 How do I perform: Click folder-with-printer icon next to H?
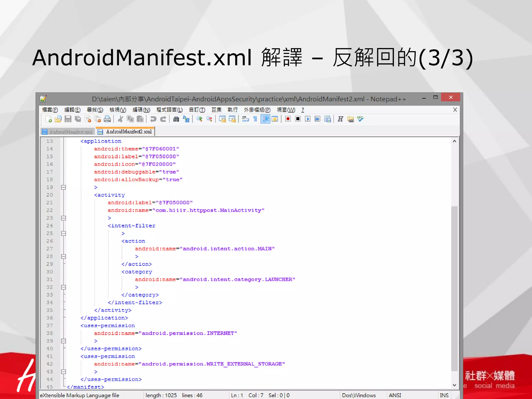[x=350, y=119]
